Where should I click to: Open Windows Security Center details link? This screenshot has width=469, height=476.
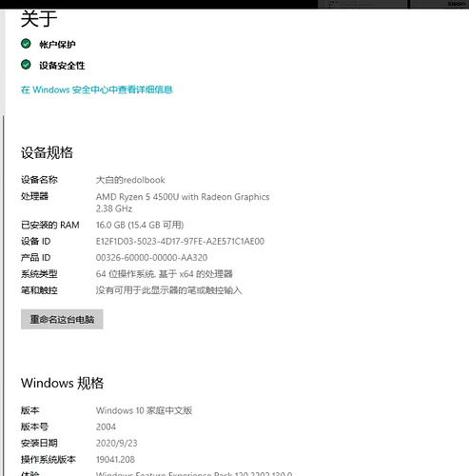97,89
